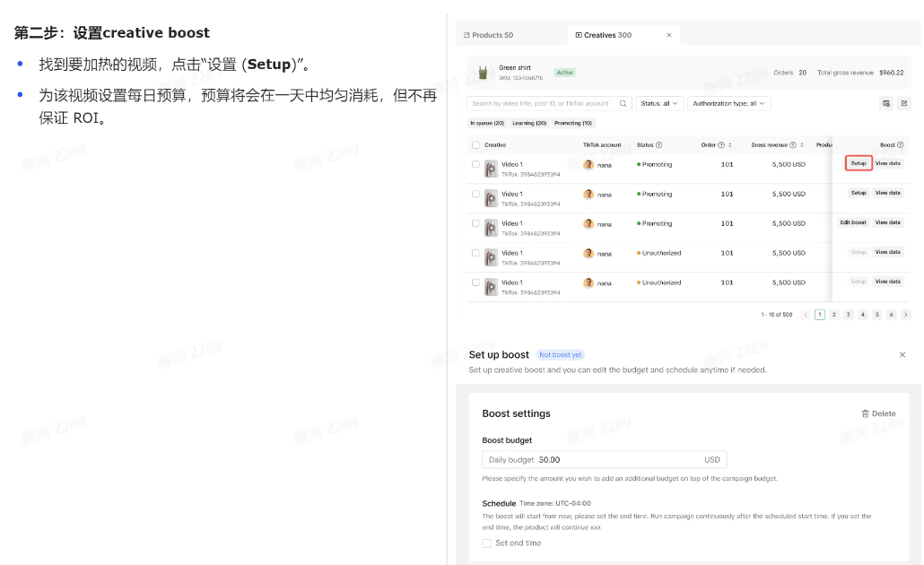The image size is (924, 565).
Task: Click the Boost column help icon
Action: (900, 145)
